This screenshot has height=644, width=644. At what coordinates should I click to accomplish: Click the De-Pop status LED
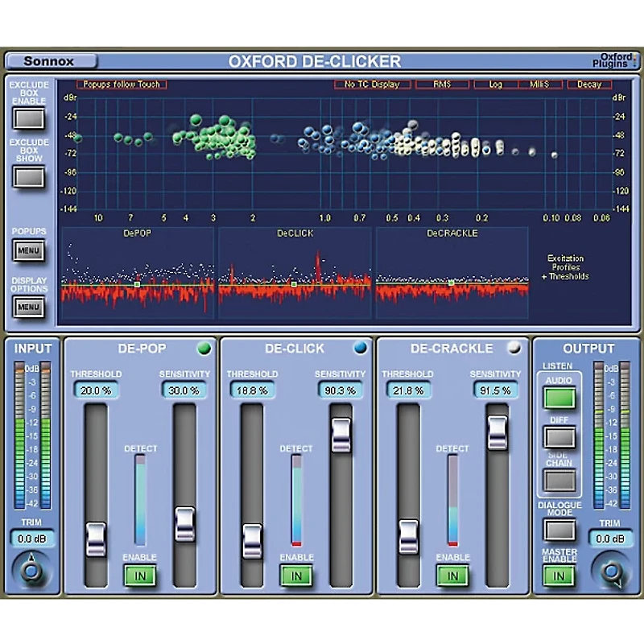click(204, 347)
